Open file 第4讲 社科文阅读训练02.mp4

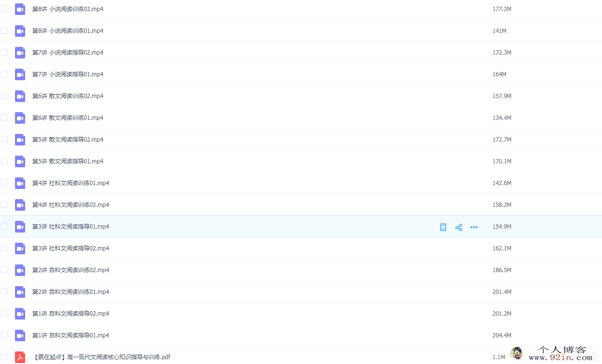point(71,205)
